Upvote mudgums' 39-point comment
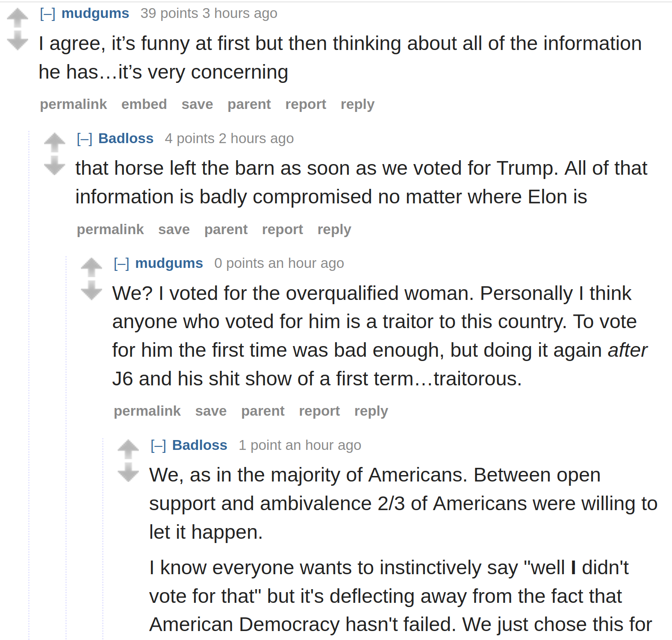 [x=18, y=18]
